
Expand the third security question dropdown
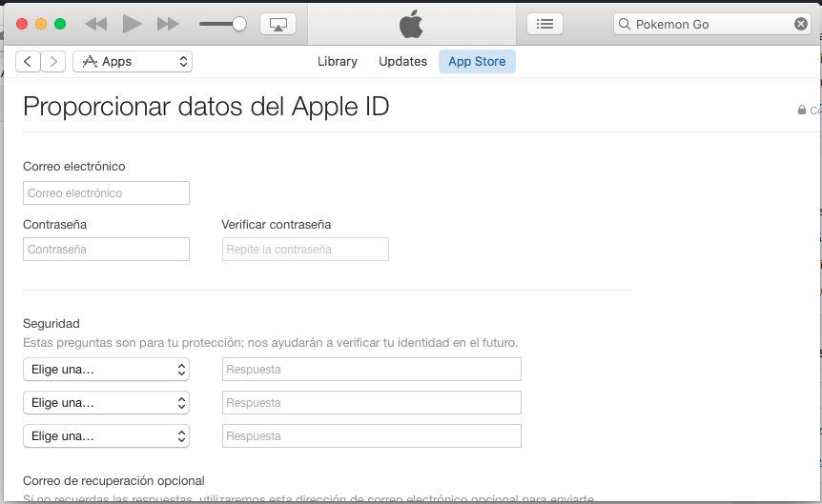click(x=106, y=436)
